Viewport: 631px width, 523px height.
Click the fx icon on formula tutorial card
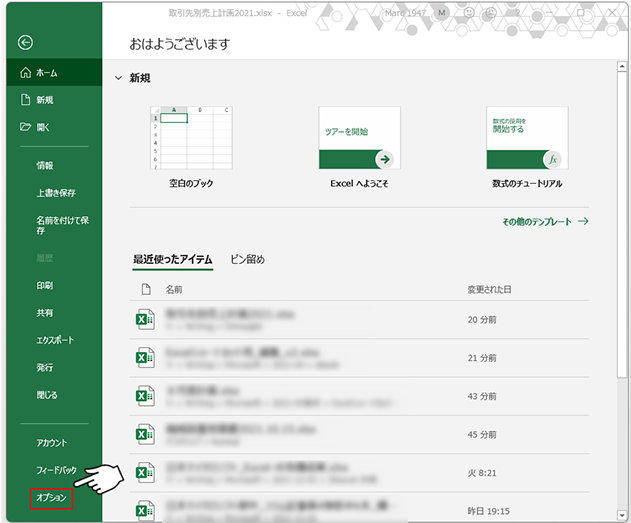(x=553, y=159)
